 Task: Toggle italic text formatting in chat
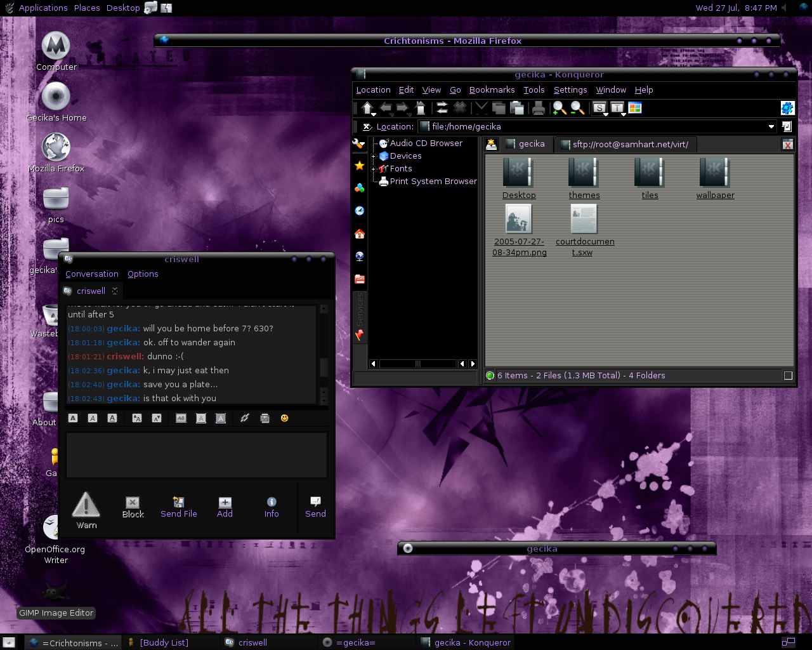93,418
